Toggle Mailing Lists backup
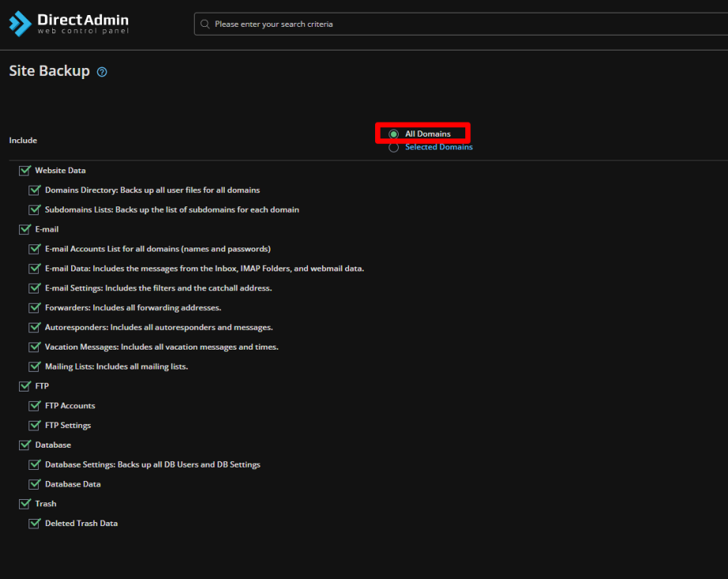This screenshot has height=579, width=728. (x=34, y=366)
